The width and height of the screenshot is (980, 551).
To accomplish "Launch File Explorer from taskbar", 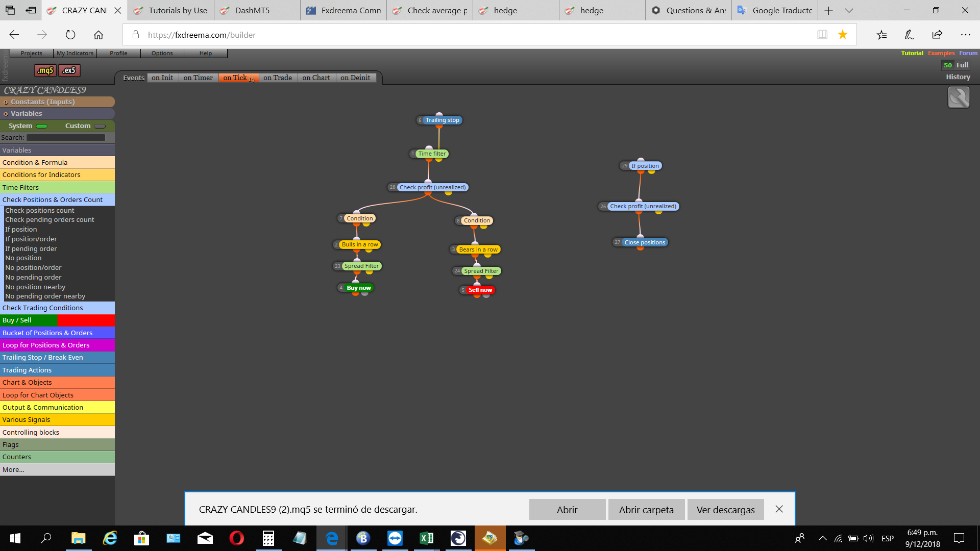I will tap(78, 538).
